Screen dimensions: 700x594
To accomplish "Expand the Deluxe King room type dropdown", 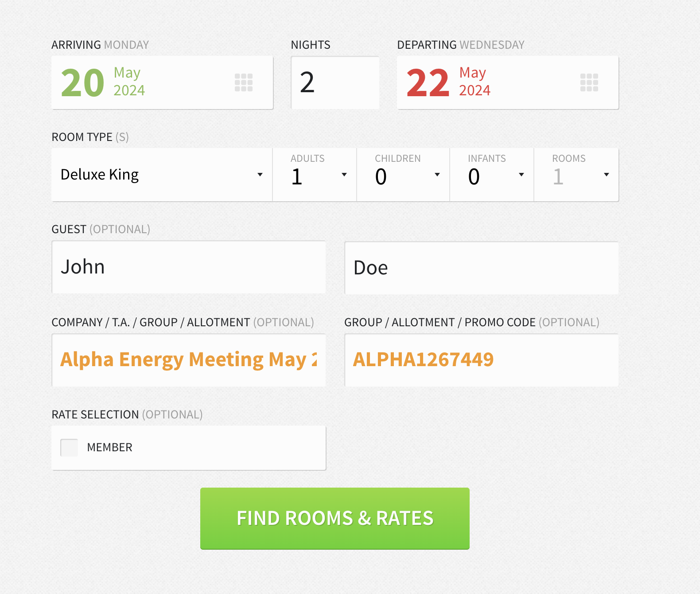I will [x=260, y=175].
